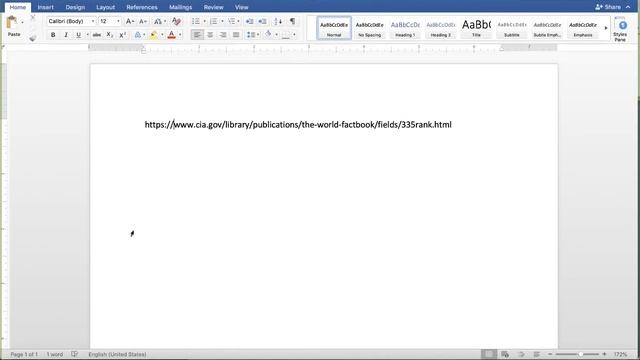Click the spelling check icon in status bar

pyautogui.click(x=74, y=354)
